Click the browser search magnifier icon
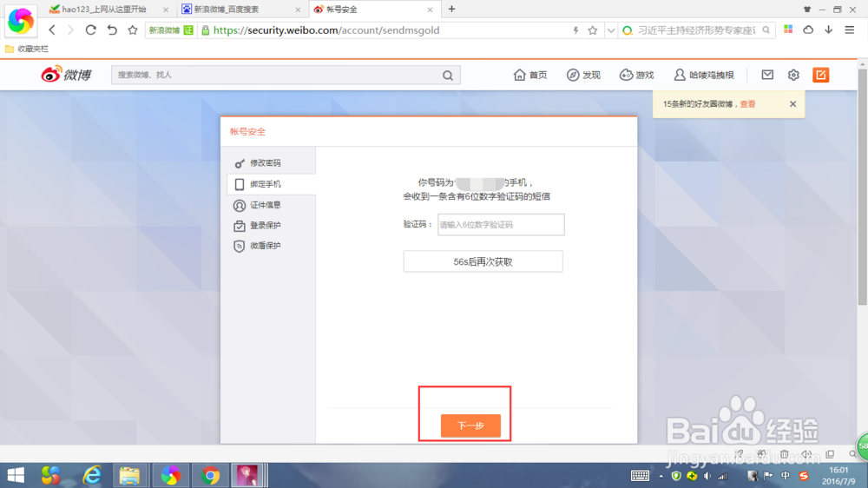Viewport: 868px width, 488px height. point(766,30)
